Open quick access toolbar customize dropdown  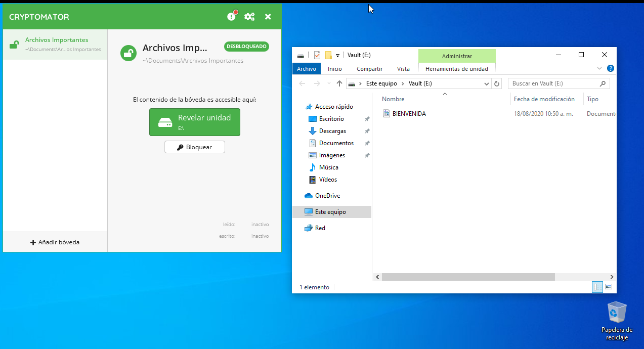[x=337, y=55]
